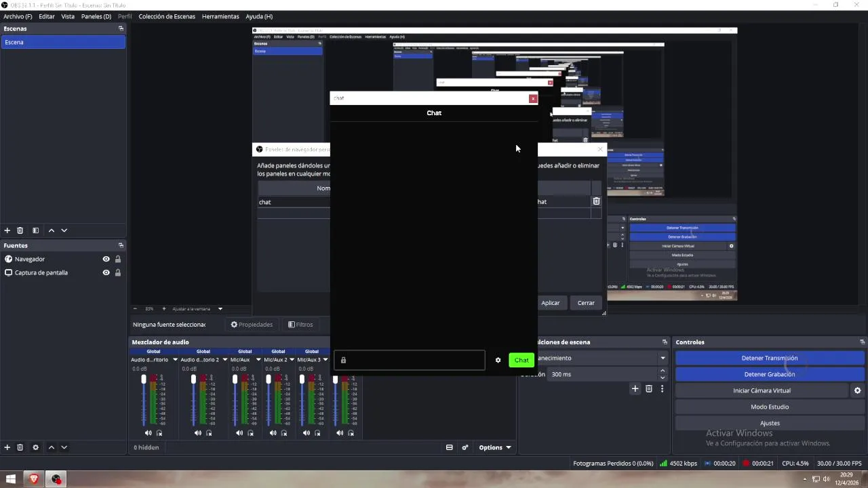The width and height of the screenshot is (868, 488).
Task: Remove scene transition with trash icon
Action: 649,388
